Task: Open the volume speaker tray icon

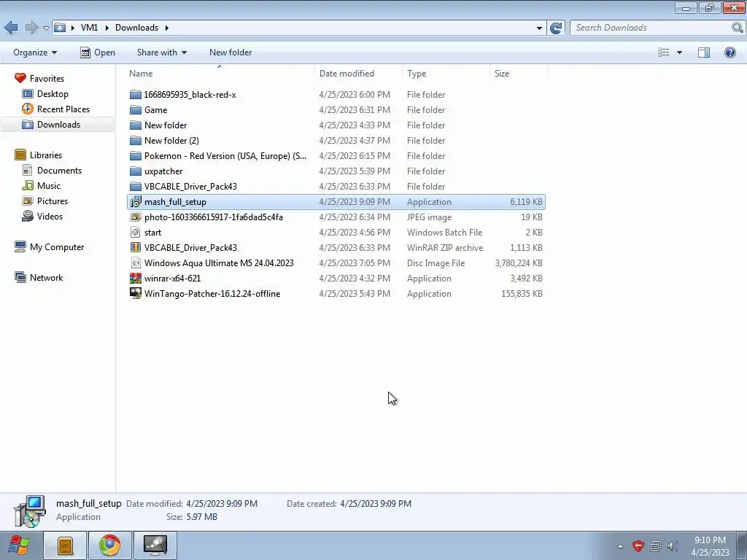Action: (x=673, y=546)
